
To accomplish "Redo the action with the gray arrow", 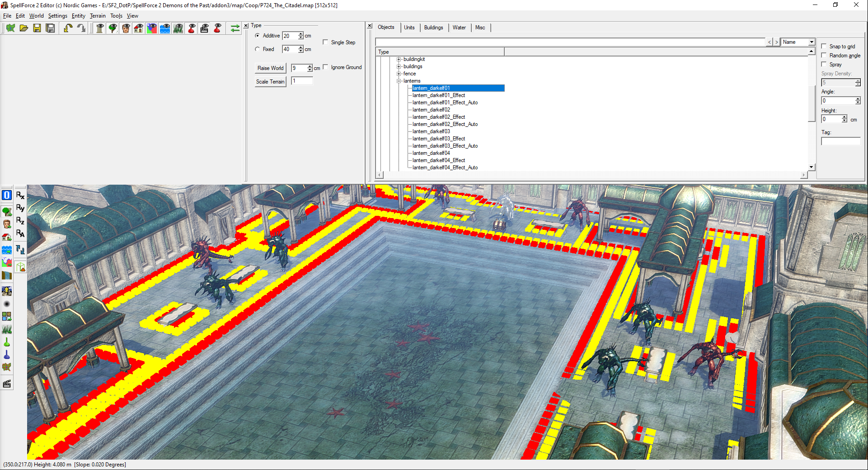I will (81, 28).
